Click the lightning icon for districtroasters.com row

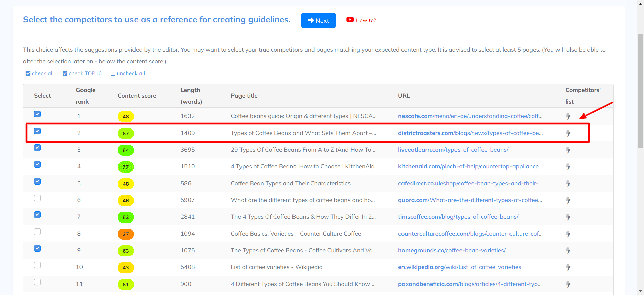[568, 133]
